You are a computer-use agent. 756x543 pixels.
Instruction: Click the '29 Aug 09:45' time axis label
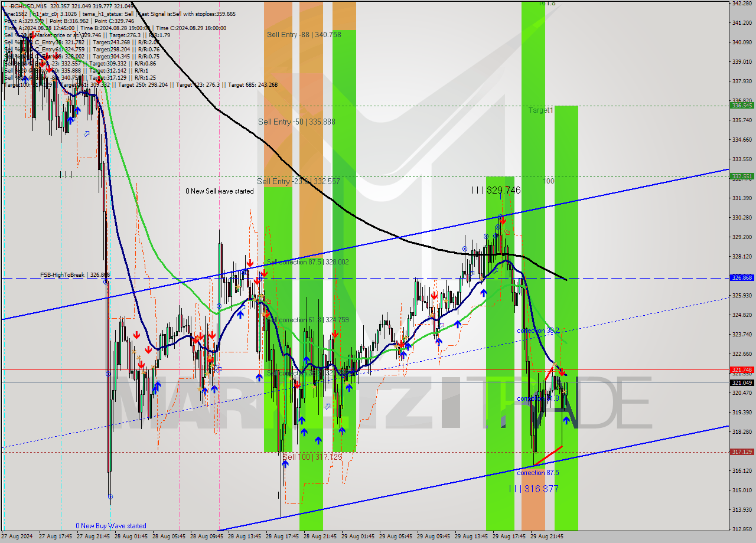(434, 537)
